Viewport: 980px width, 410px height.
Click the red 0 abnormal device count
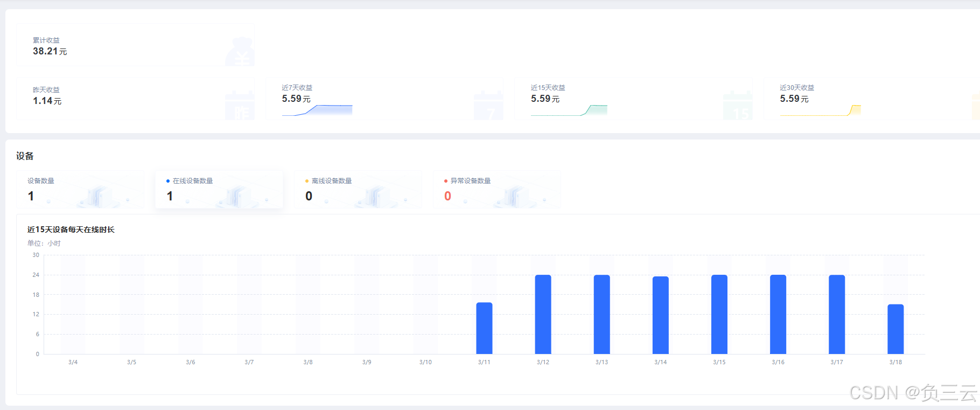[447, 196]
